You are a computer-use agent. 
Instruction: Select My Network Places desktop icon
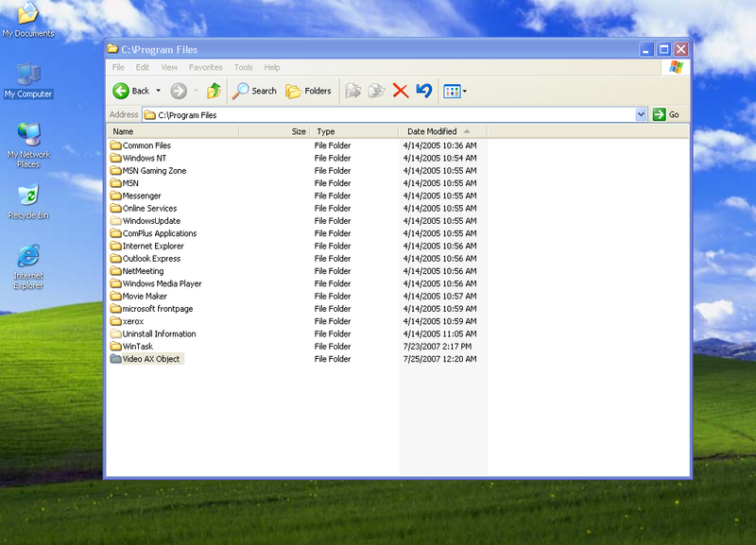28,145
